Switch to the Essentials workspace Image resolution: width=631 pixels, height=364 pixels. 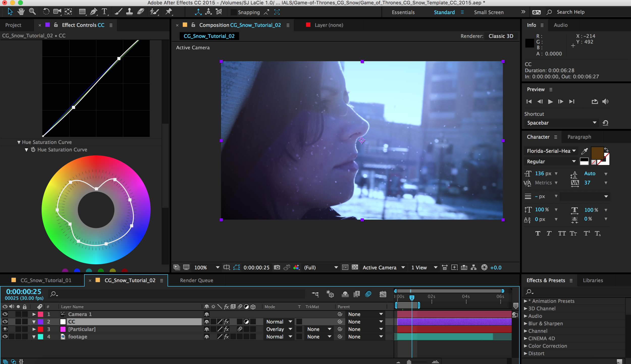[403, 12]
